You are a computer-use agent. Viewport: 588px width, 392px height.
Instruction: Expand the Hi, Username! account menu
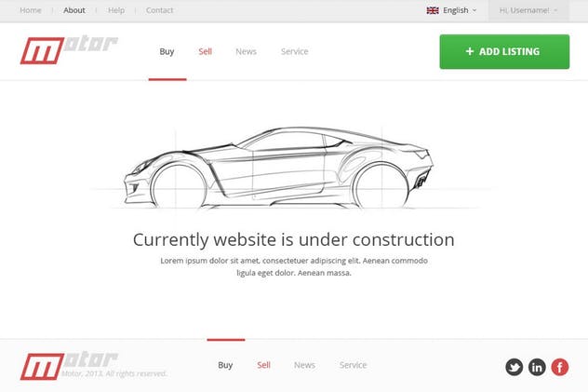pos(528,10)
